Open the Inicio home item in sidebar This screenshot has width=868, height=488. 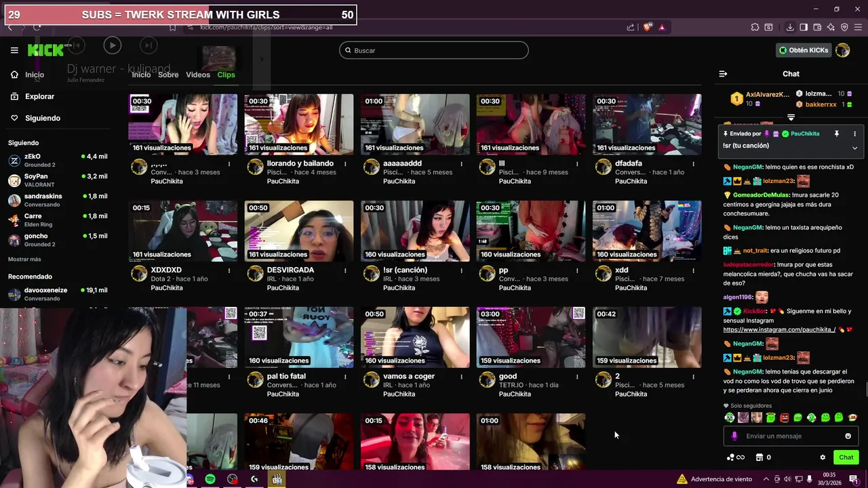pyautogui.click(x=28, y=75)
